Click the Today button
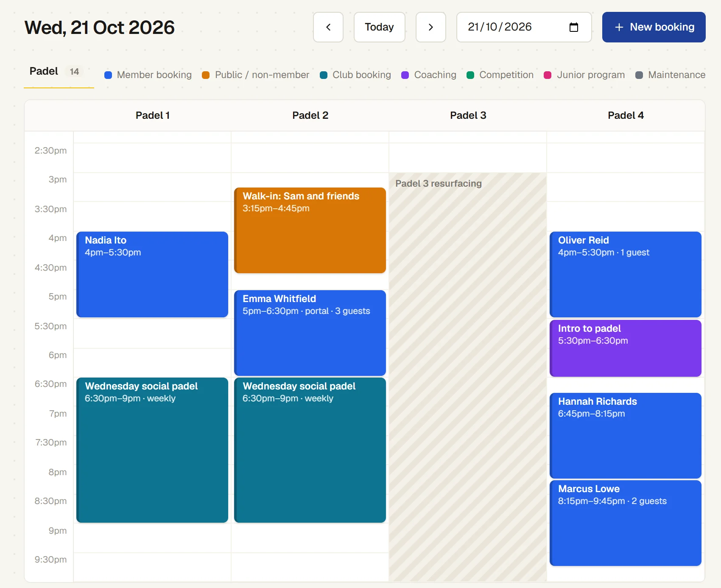 [379, 27]
